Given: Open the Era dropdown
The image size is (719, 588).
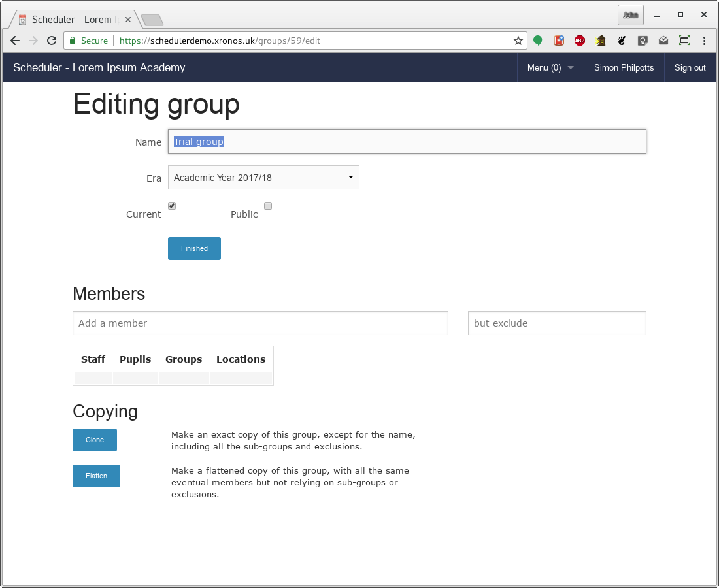Looking at the screenshot, I should [x=263, y=177].
